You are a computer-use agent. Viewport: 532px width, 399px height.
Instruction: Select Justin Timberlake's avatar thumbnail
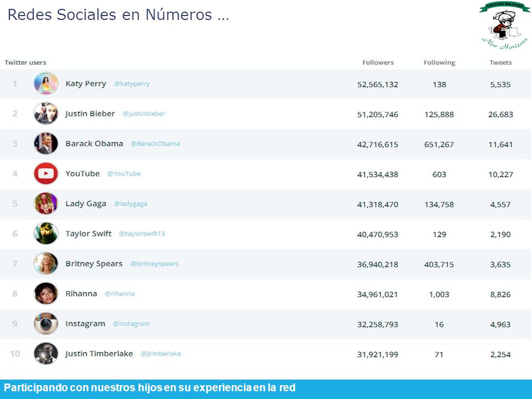click(x=46, y=354)
